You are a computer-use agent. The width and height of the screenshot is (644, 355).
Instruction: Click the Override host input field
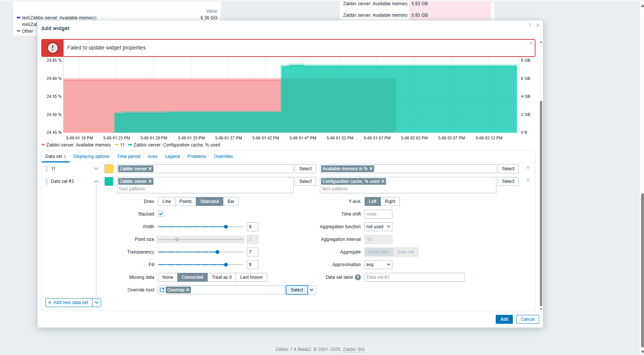(x=221, y=290)
